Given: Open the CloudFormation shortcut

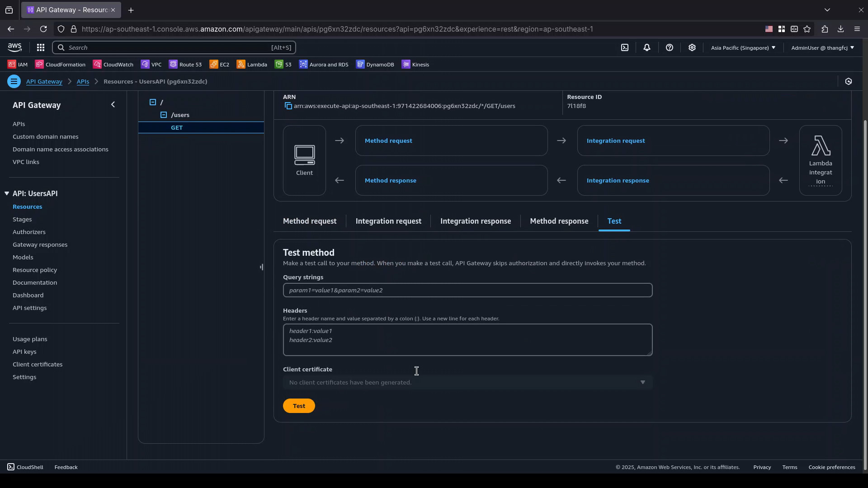Looking at the screenshot, I should [60, 65].
